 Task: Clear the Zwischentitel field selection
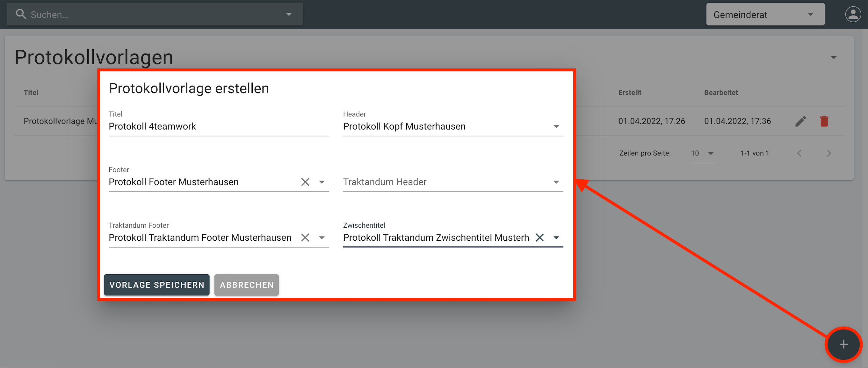(539, 238)
